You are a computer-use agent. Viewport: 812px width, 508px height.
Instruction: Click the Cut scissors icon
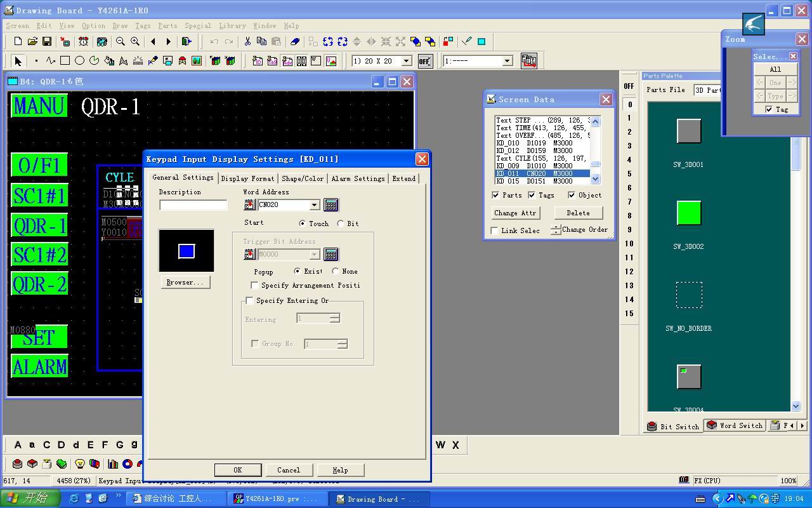[247, 41]
